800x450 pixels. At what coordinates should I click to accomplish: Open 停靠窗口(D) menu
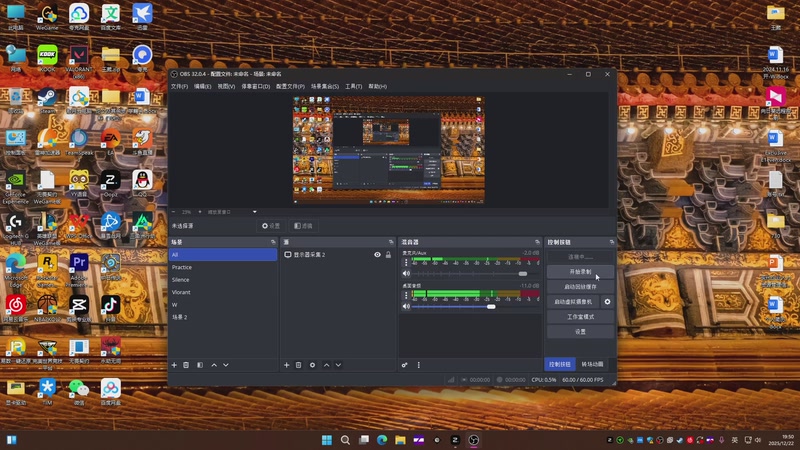coord(255,86)
